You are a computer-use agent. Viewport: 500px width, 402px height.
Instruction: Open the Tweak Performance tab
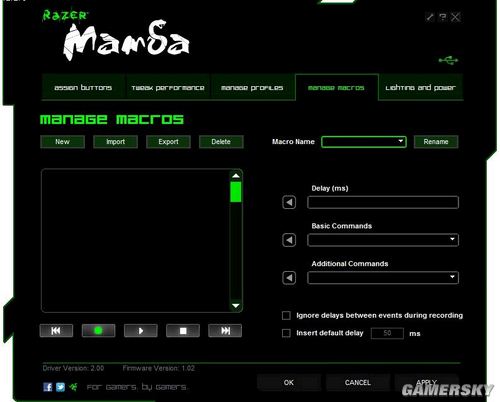click(x=168, y=88)
